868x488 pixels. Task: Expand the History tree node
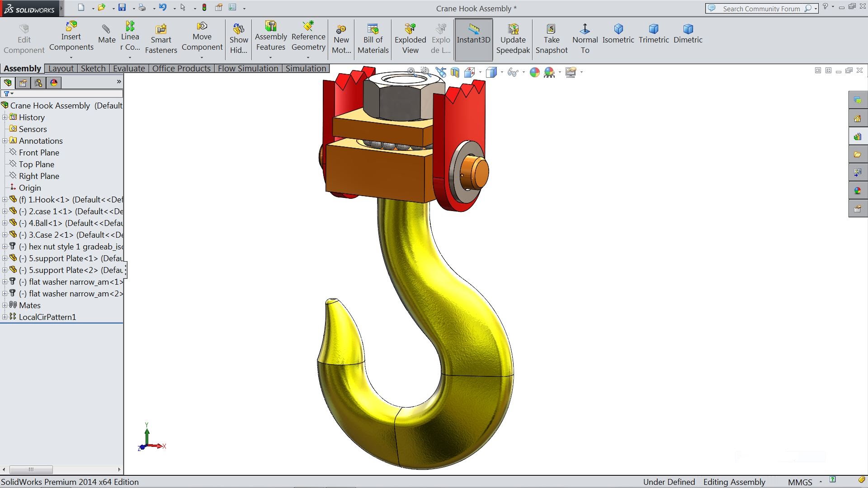pyautogui.click(x=5, y=117)
